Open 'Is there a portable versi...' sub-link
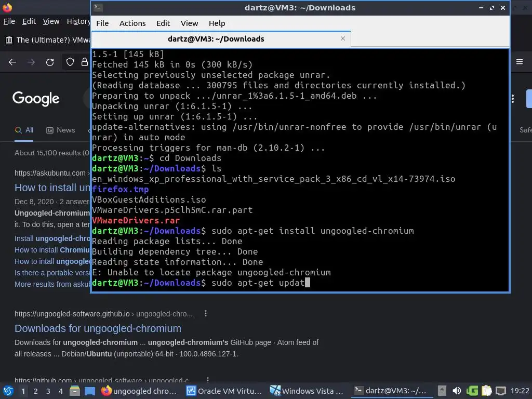Image resolution: width=532 pixels, height=399 pixels. tap(52, 273)
